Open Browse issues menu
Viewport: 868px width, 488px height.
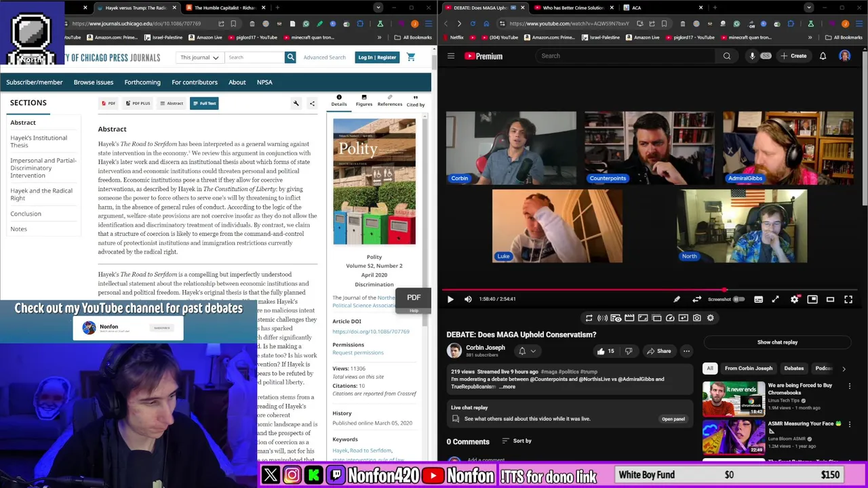[x=94, y=82]
